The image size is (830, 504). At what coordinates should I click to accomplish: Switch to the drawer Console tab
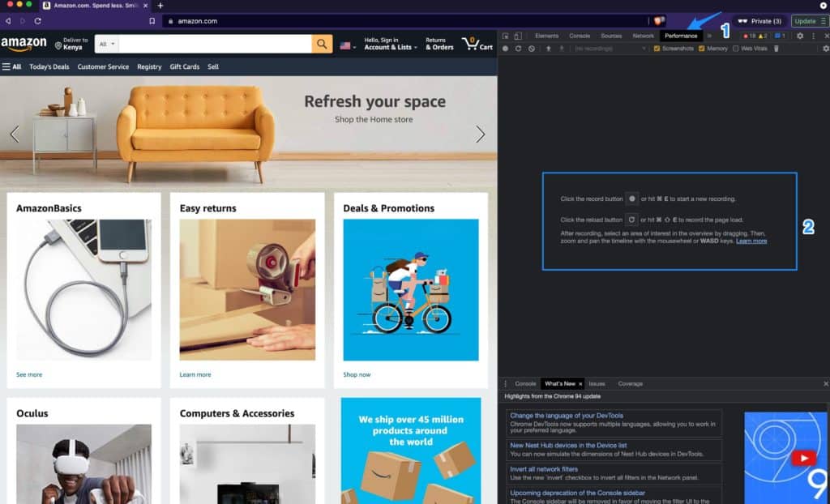(x=525, y=384)
